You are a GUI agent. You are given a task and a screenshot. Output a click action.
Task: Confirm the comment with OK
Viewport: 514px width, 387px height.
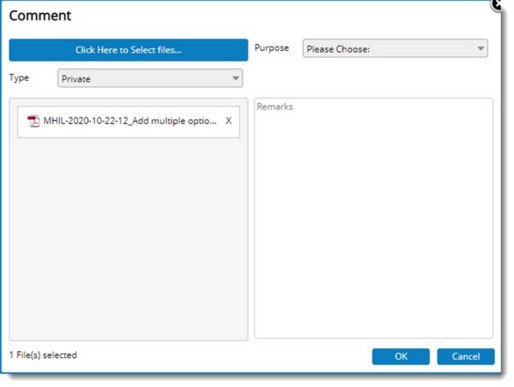tap(401, 356)
